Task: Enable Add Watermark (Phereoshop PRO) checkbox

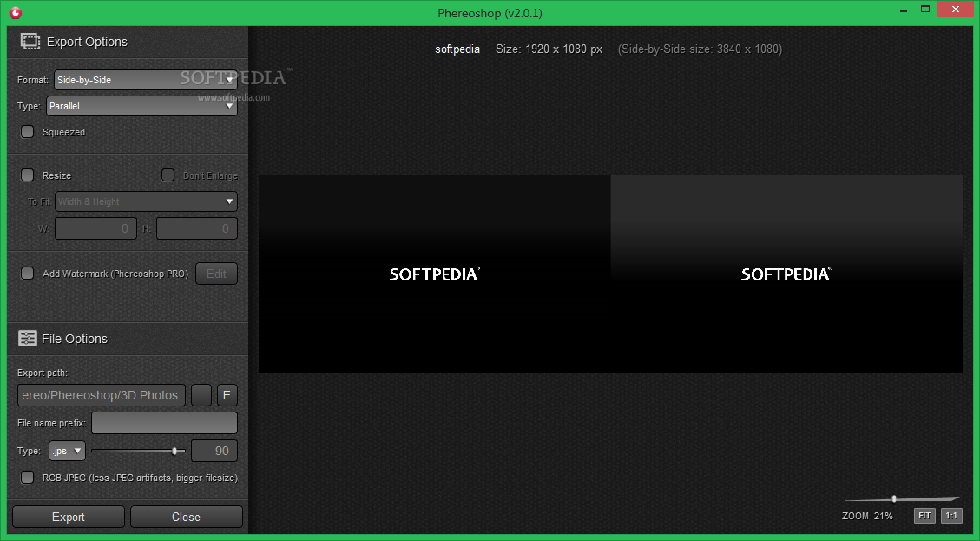Action: tap(28, 274)
